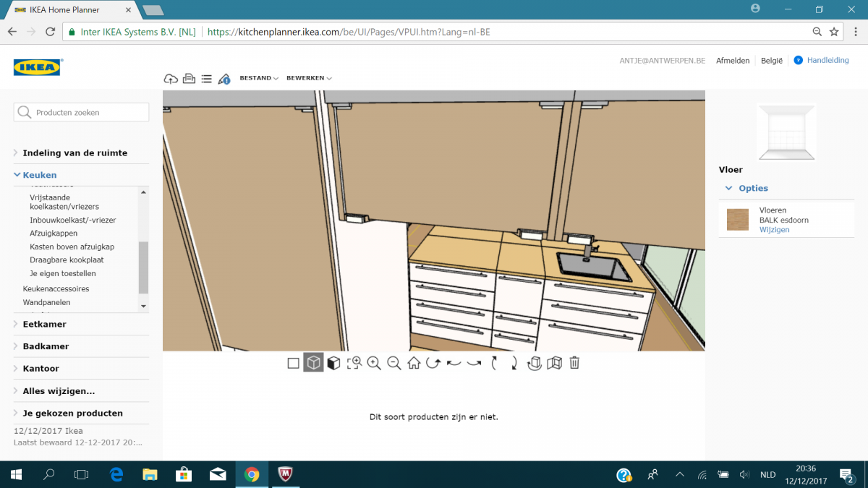Click the zoom-to-area selection icon
868x488 pixels.
coord(354,363)
